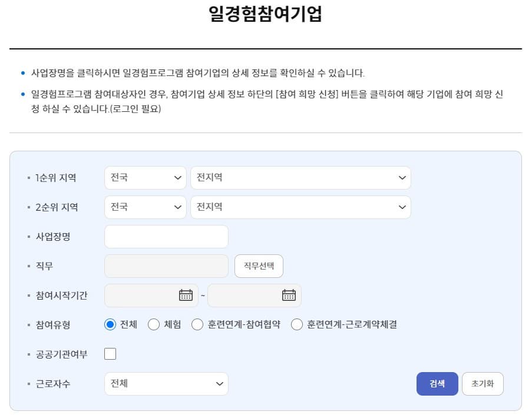The image size is (532, 418).
Task: Click the disabled 직무 text field
Action: (x=166, y=266)
